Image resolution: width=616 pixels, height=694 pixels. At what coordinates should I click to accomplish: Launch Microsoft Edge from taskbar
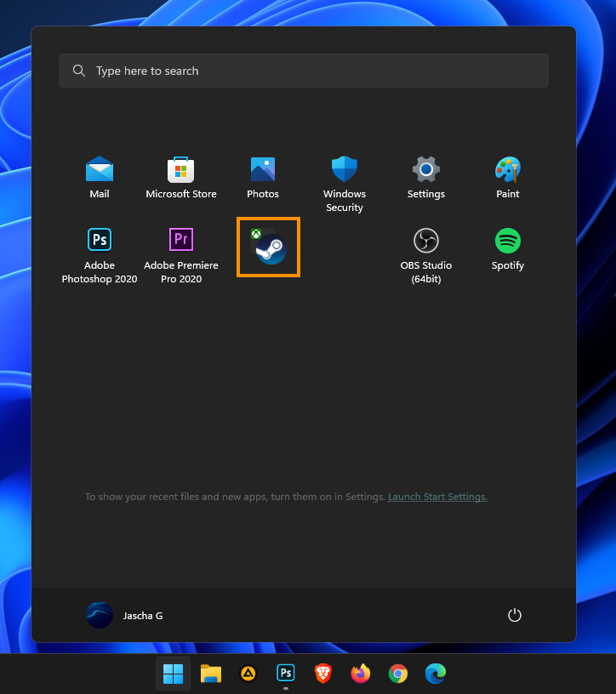(436, 674)
